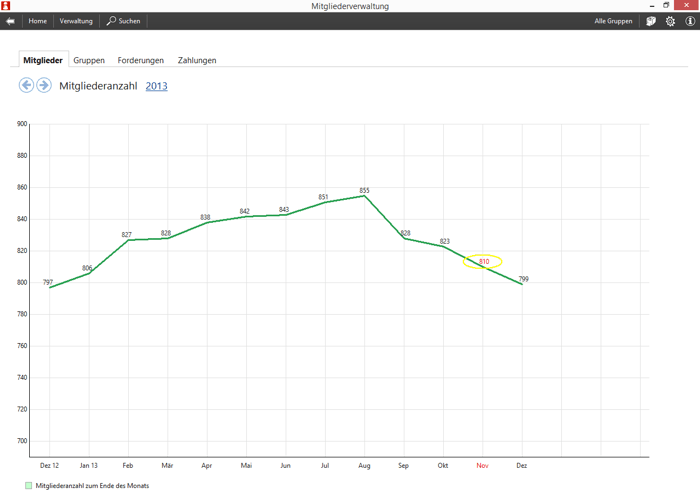Screen dimensions: 700x503
Task: Open the Home toolbar item
Action: [37, 21]
